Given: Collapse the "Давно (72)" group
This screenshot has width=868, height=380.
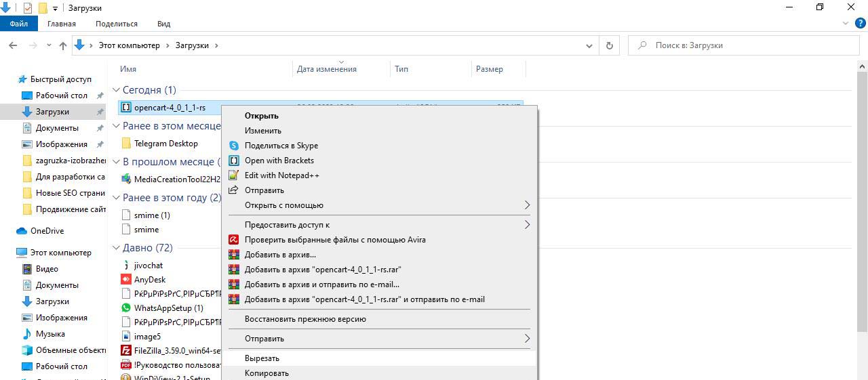Looking at the screenshot, I should (x=116, y=248).
